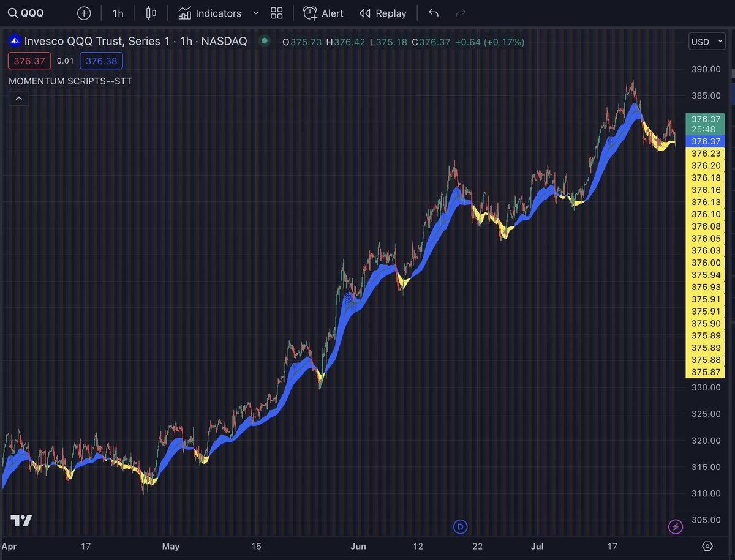Click the May label on time axis

pyautogui.click(x=171, y=546)
